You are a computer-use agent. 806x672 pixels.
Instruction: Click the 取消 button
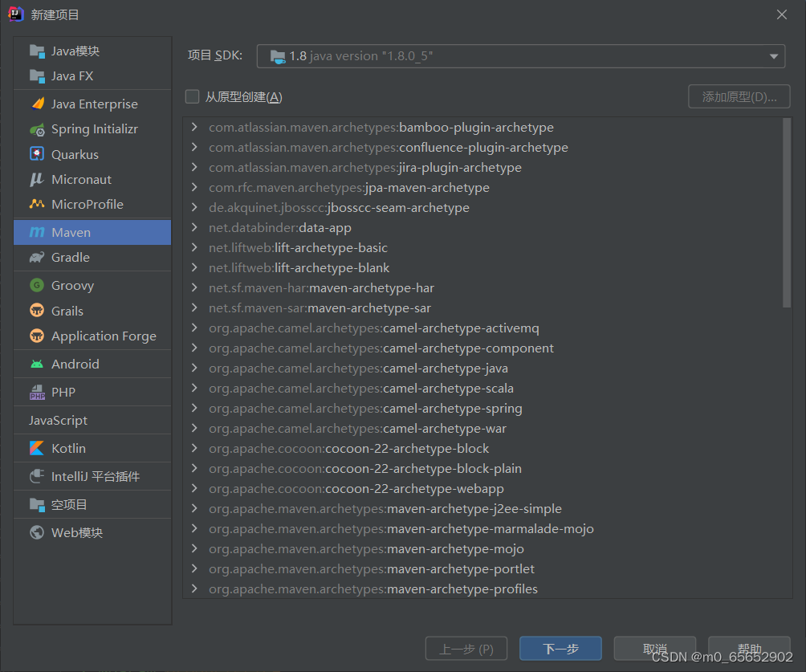click(655, 649)
